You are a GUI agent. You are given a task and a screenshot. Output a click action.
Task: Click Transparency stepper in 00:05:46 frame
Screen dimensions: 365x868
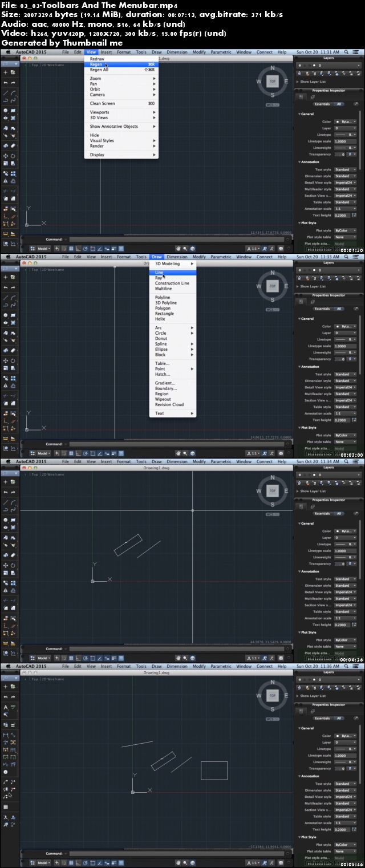click(352, 769)
